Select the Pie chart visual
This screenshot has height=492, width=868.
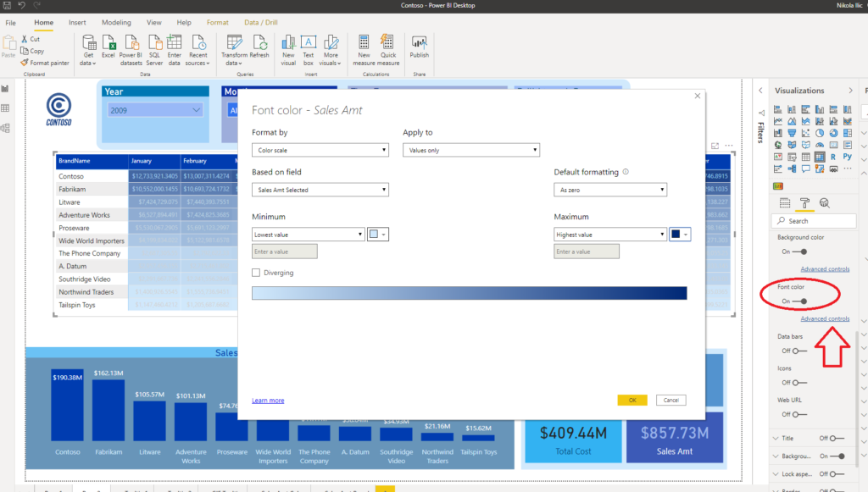(820, 133)
